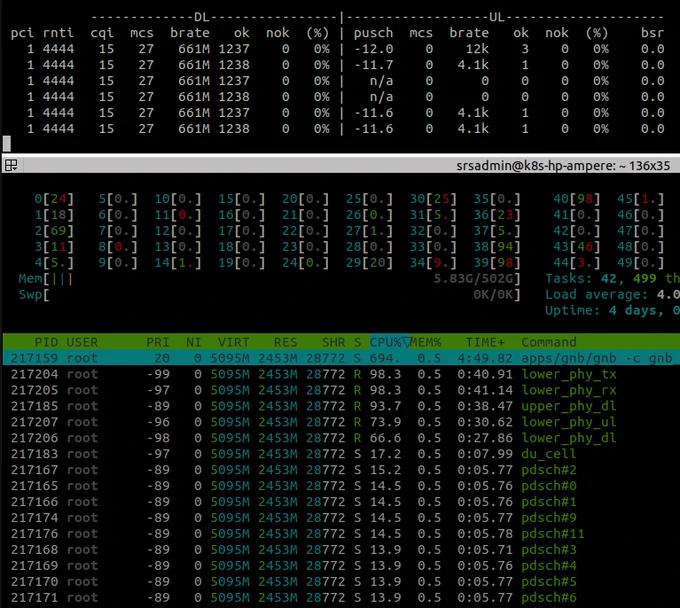Click the DL section header in top terminal

coord(202,17)
